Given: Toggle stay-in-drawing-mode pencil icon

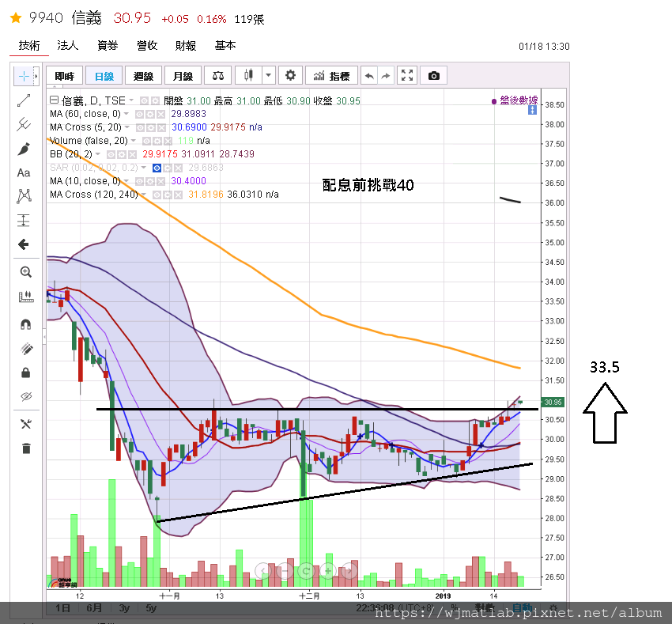Looking at the screenshot, I should tap(26, 349).
